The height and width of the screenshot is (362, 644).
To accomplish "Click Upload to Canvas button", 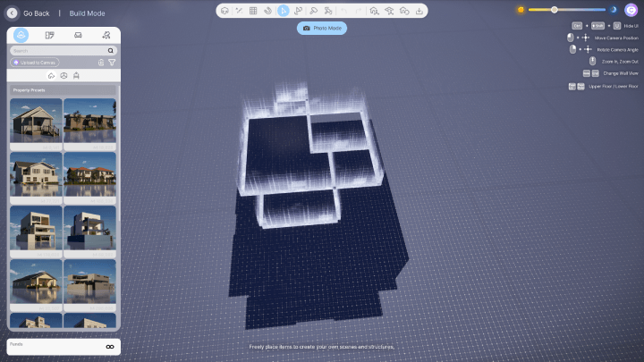I will 35,63.
